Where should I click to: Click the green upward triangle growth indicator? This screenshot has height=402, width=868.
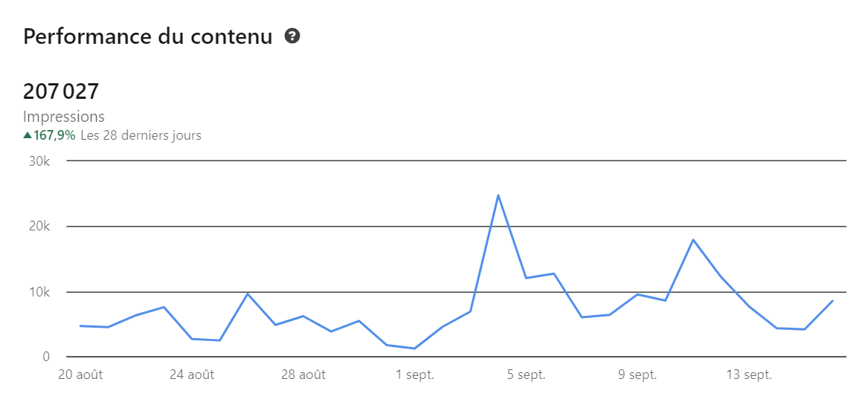(27, 135)
